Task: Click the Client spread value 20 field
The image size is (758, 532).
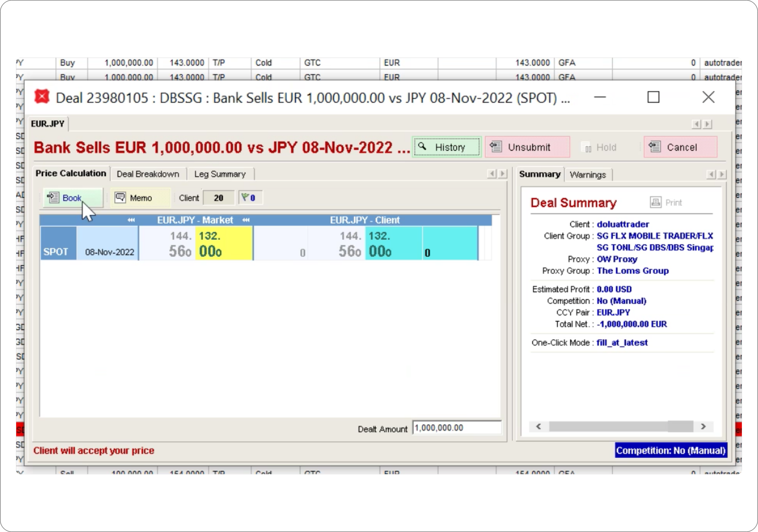Action: [219, 198]
